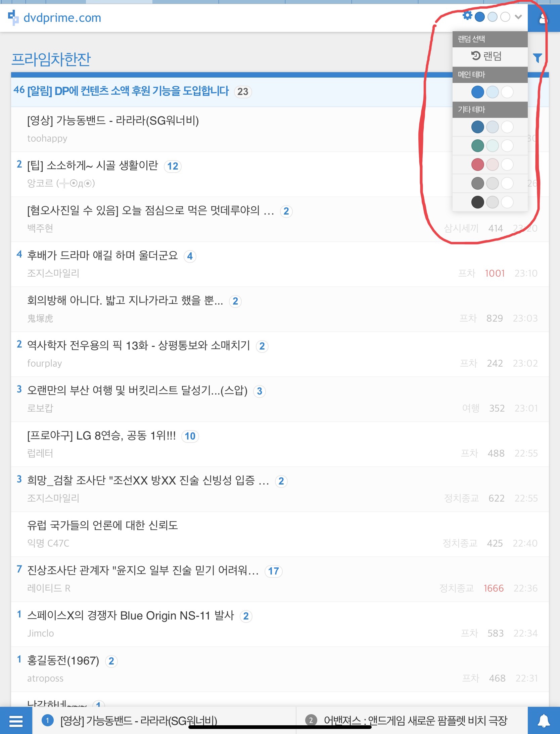Open the filter funnel icon
560x734 pixels.
click(x=538, y=58)
